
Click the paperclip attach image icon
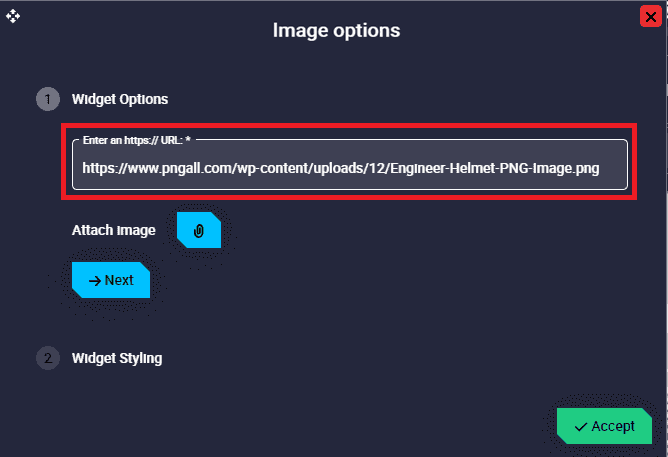(x=199, y=231)
